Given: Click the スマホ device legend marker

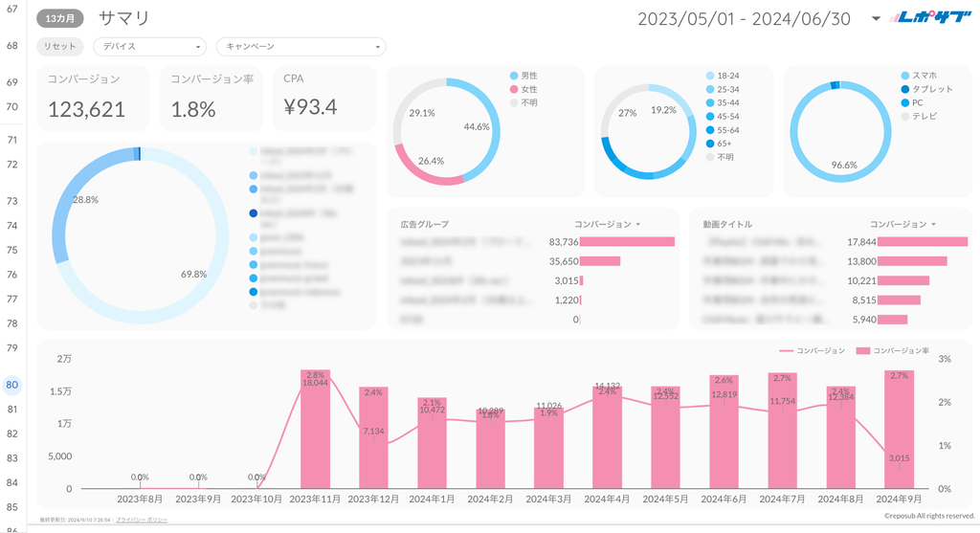Looking at the screenshot, I should [x=904, y=75].
